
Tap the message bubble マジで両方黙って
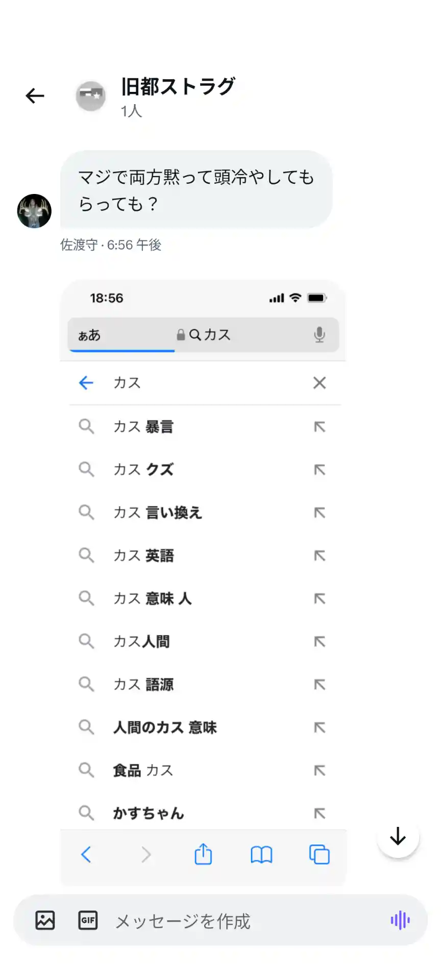tap(196, 190)
